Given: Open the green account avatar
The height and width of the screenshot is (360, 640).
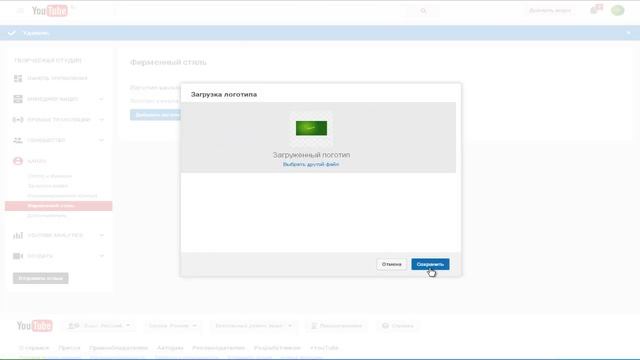Looking at the screenshot, I should click(x=617, y=11).
